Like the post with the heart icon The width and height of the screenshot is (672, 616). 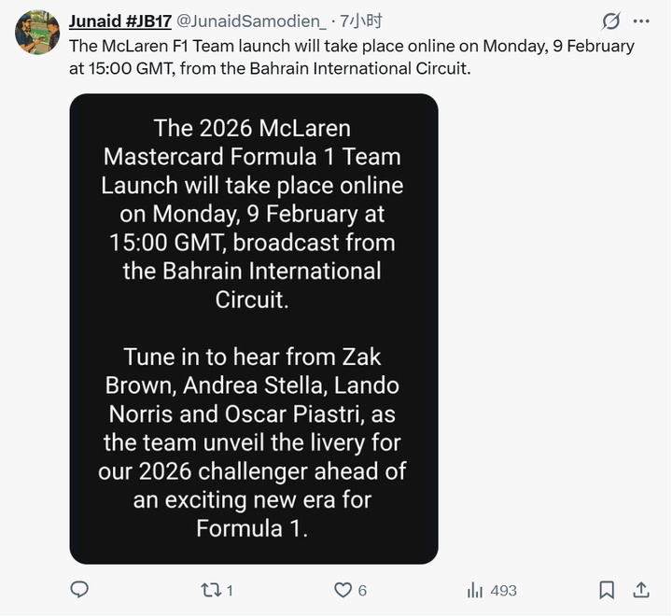[x=343, y=590]
